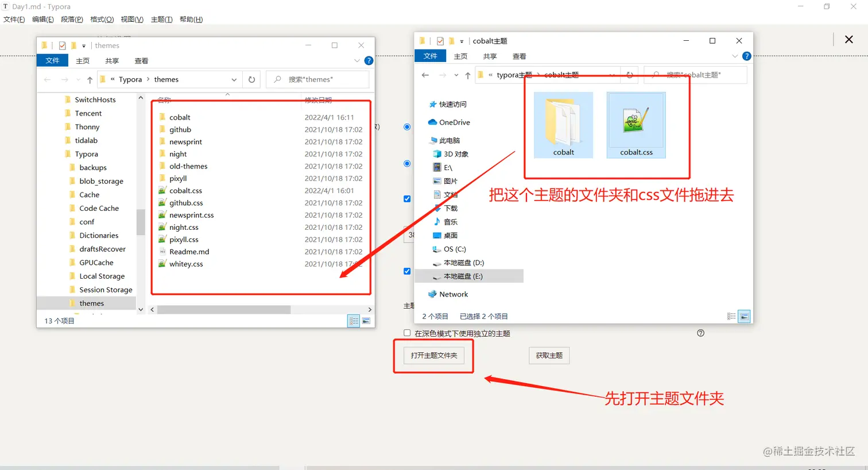Open the 段落(P) menu in Typora
Image resolution: width=868 pixels, height=470 pixels.
click(72, 20)
